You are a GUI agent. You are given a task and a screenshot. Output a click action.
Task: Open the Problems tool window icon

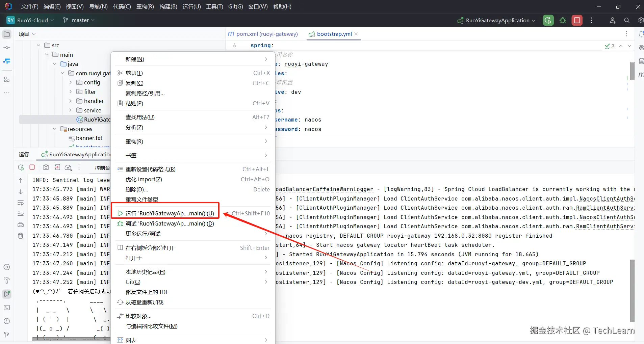pos(7,321)
